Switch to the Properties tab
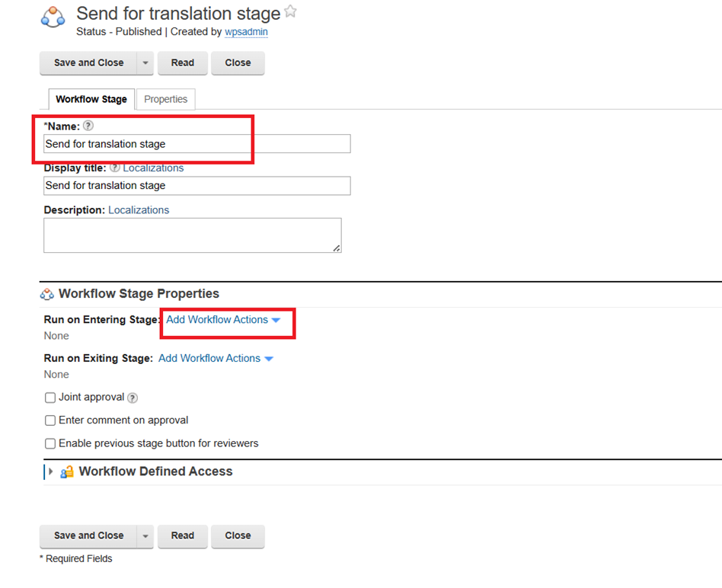 165,99
